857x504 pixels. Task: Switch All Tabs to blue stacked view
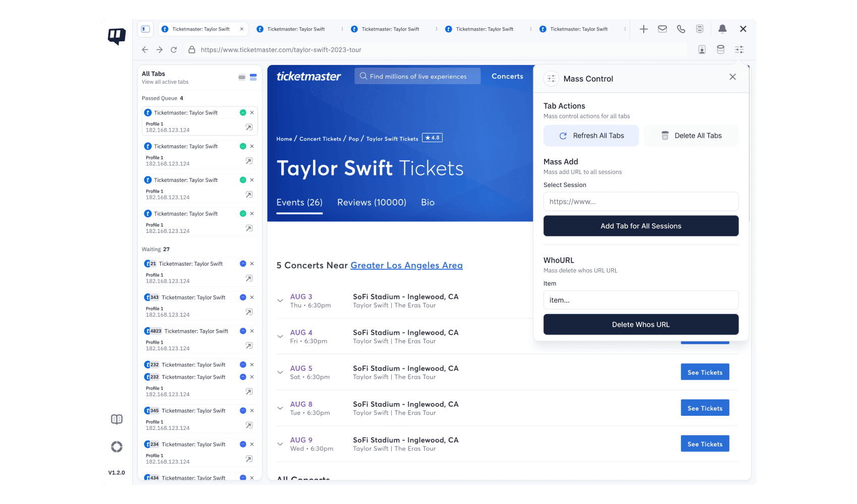[253, 77]
